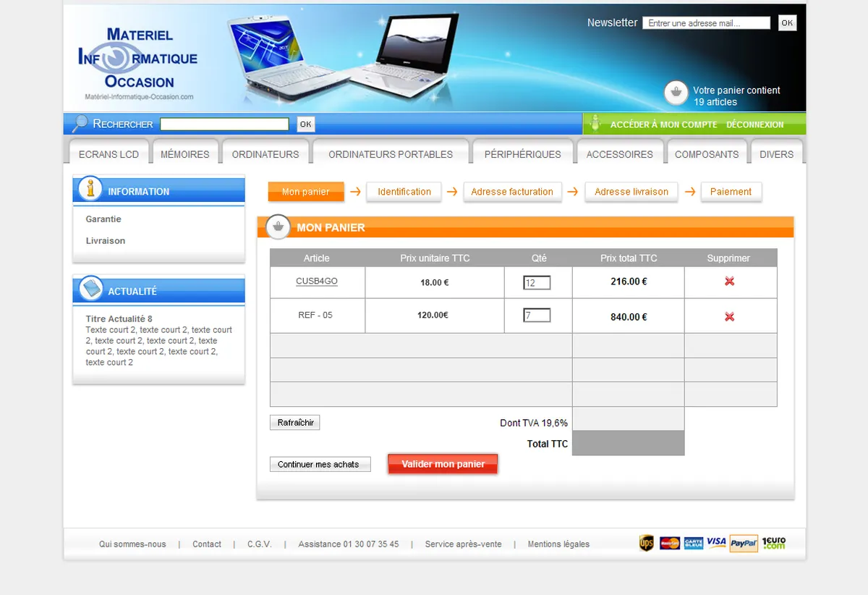
Task: Click the MasterCard icon
Action: pos(669,543)
